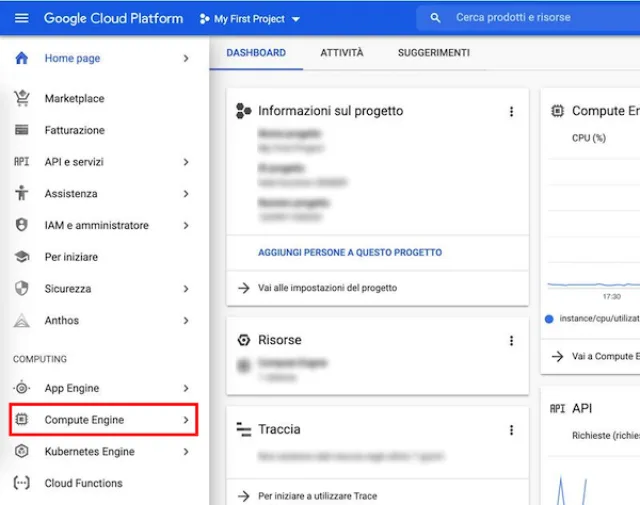The image size is (640, 505).
Task: Click the Kubernetes Engine hexagon icon
Action: click(21, 452)
